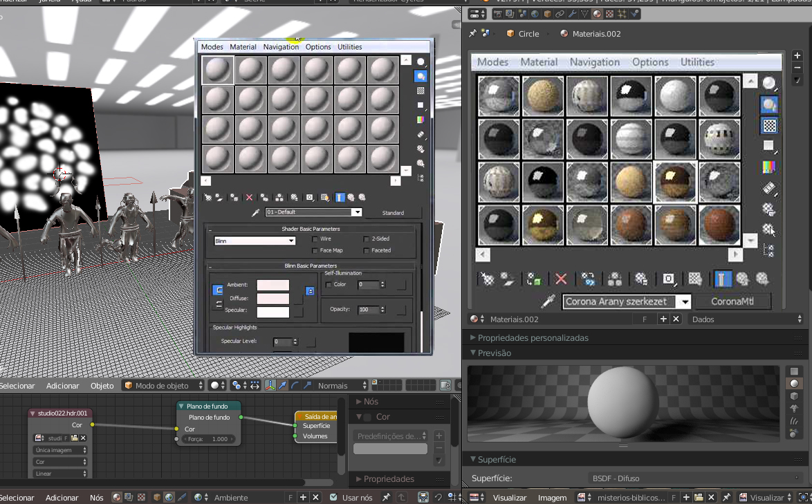Open Utilities menu in floating material editor
The height and width of the screenshot is (504, 812).
pyautogui.click(x=349, y=46)
